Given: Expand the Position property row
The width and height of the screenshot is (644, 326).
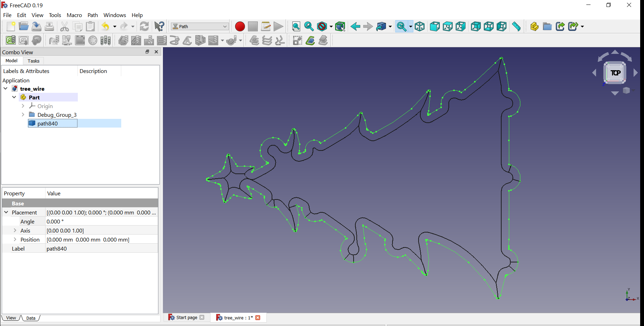Looking at the screenshot, I should point(15,239).
